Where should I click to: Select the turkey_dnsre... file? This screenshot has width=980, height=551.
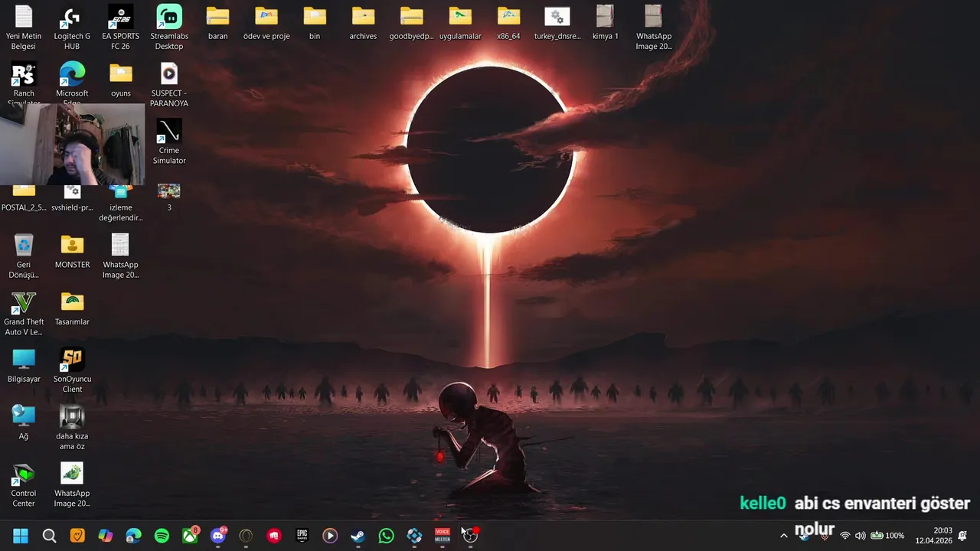tap(557, 23)
